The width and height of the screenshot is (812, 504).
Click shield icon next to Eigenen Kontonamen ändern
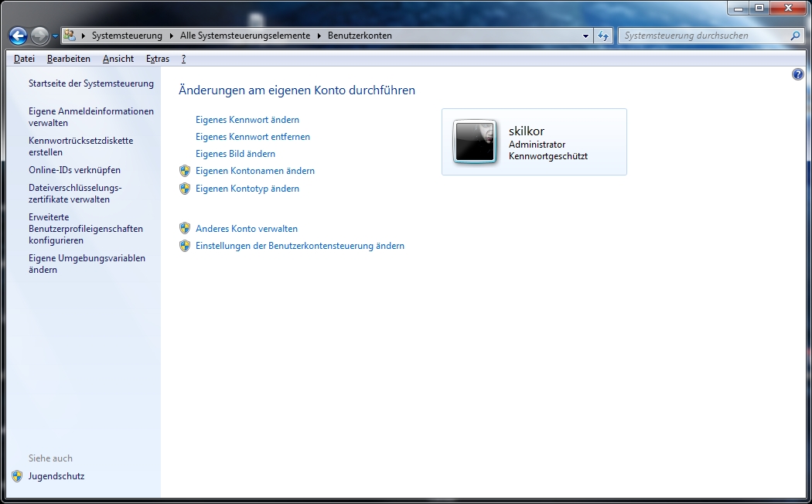pyautogui.click(x=185, y=171)
